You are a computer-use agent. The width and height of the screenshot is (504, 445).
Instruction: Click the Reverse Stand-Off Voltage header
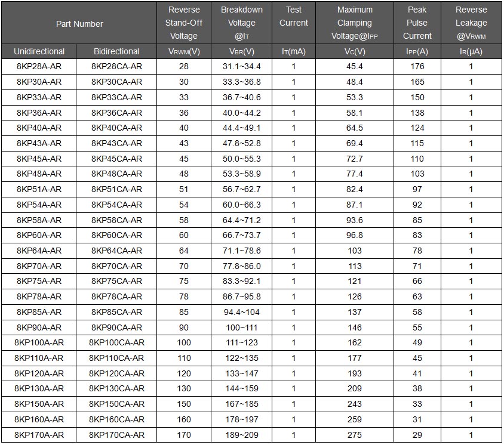click(183, 23)
